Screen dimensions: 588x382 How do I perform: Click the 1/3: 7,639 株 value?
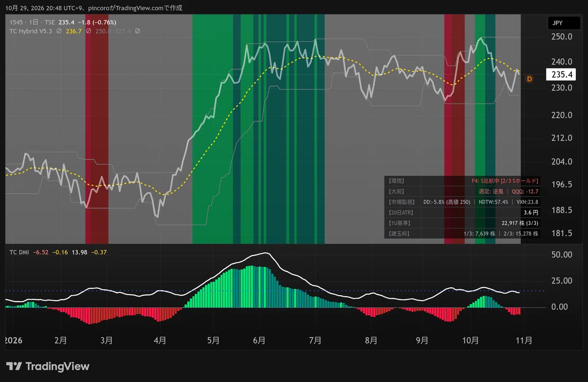480,233
